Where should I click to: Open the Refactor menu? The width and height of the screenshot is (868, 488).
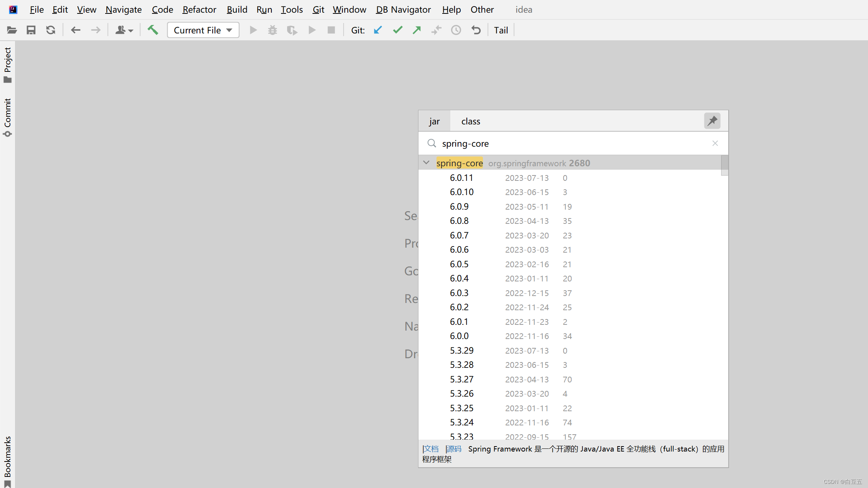pyautogui.click(x=199, y=10)
